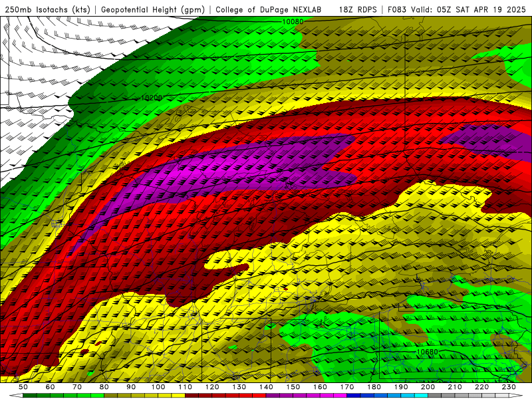The image size is (532, 399).
Task: Click the cyan swatch just before 200
Action: pos(421,396)
